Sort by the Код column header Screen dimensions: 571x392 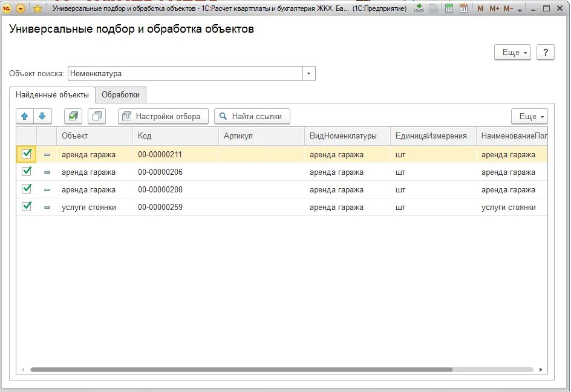[x=175, y=136]
